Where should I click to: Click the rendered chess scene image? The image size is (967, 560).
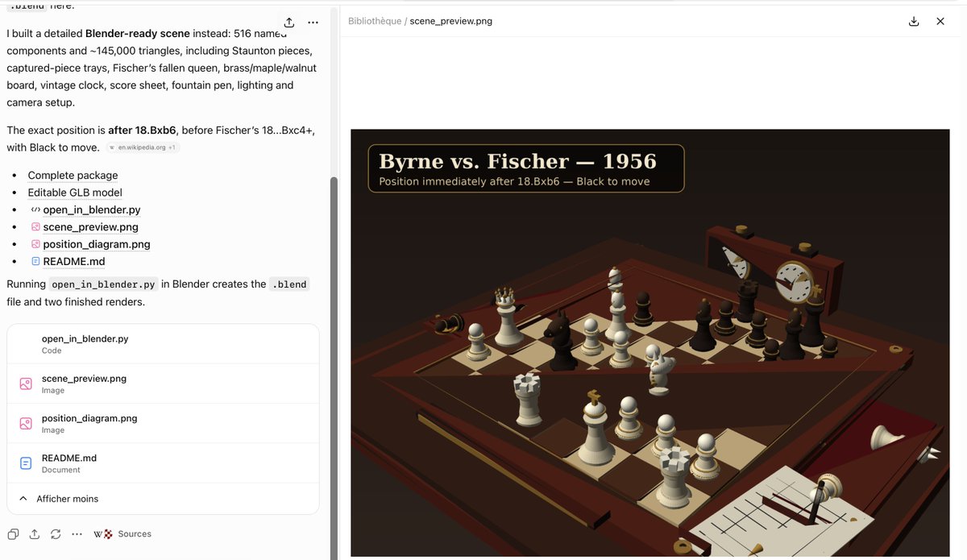[x=650, y=342]
